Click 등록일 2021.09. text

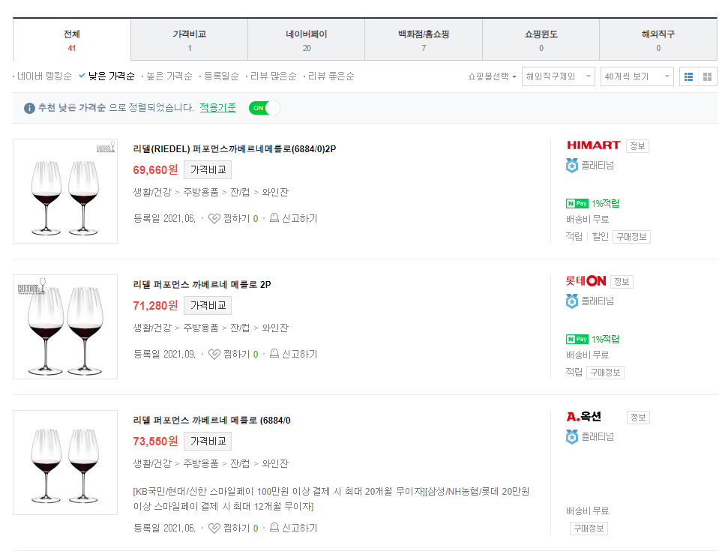pyautogui.click(x=164, y=355)
